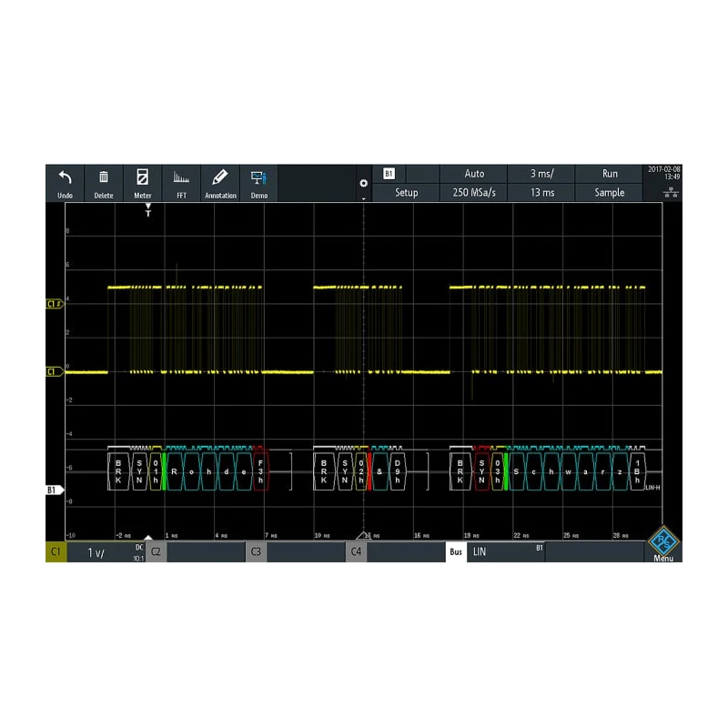Select the 03h identifier field
This screenshot has height=728, width=728.
click(497, 471)
